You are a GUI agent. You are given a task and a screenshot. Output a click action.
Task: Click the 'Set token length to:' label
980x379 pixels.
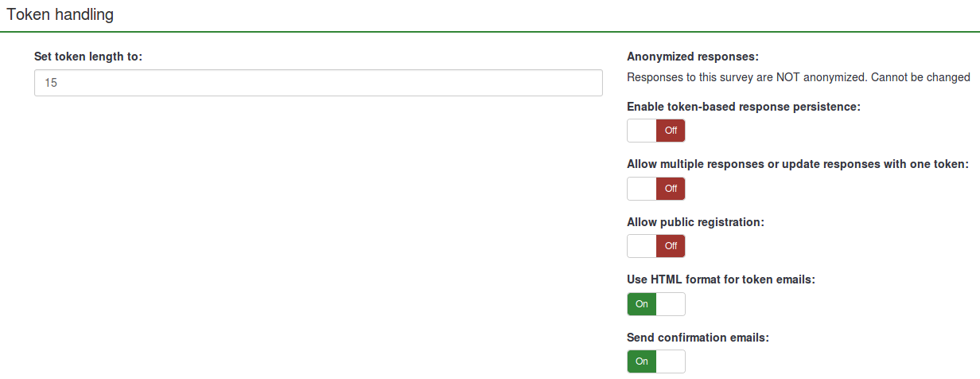pos(88,57)
